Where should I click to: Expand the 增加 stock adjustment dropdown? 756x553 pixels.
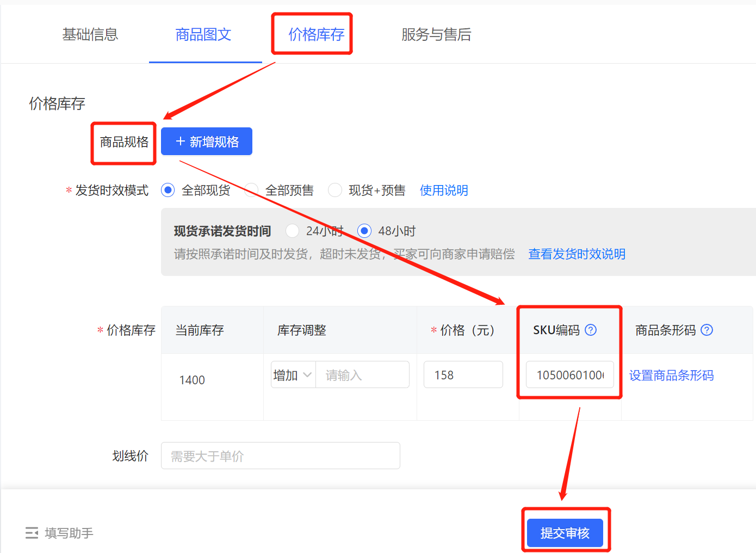293,375
